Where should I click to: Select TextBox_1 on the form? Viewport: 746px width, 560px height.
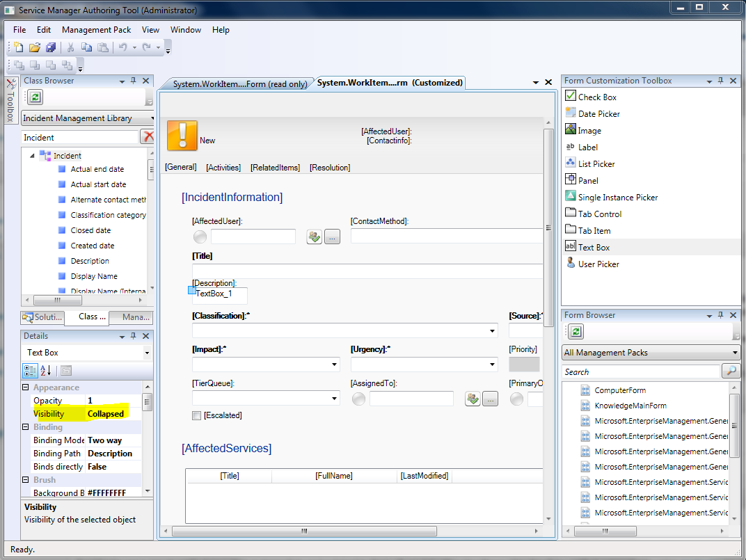point(220,295)
